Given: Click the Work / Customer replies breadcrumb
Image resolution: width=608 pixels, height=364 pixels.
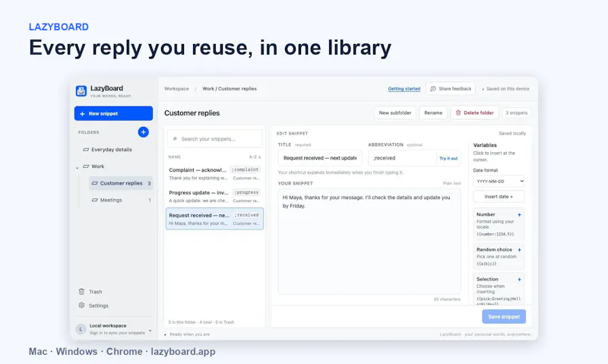Looking at the screenshot, I should click(230, 89).
